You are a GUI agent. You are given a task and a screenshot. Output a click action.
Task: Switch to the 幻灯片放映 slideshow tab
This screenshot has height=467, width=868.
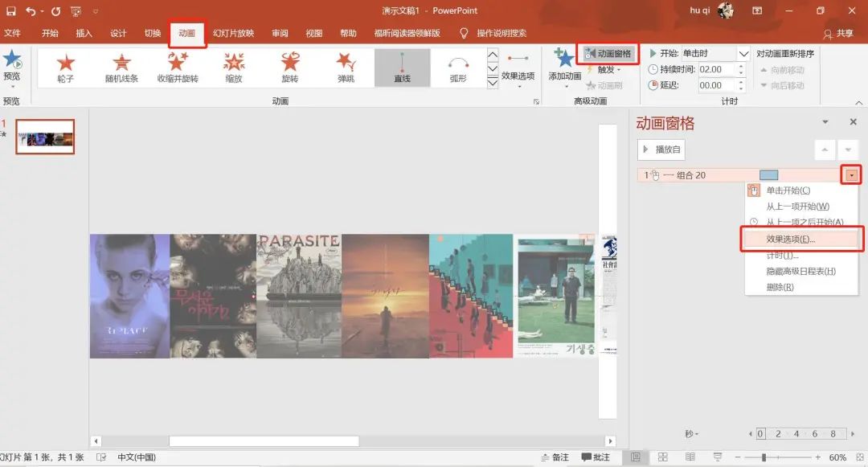pyautogui.click(x=233, y=33)
